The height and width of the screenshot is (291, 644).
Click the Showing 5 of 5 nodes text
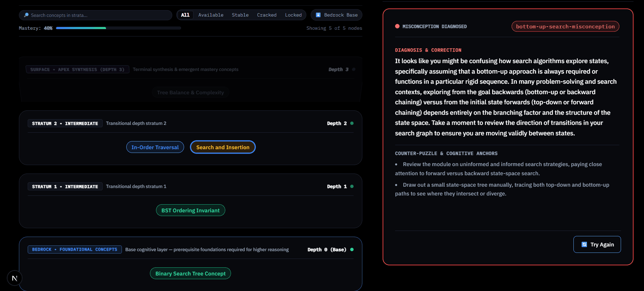pos(334,28)
